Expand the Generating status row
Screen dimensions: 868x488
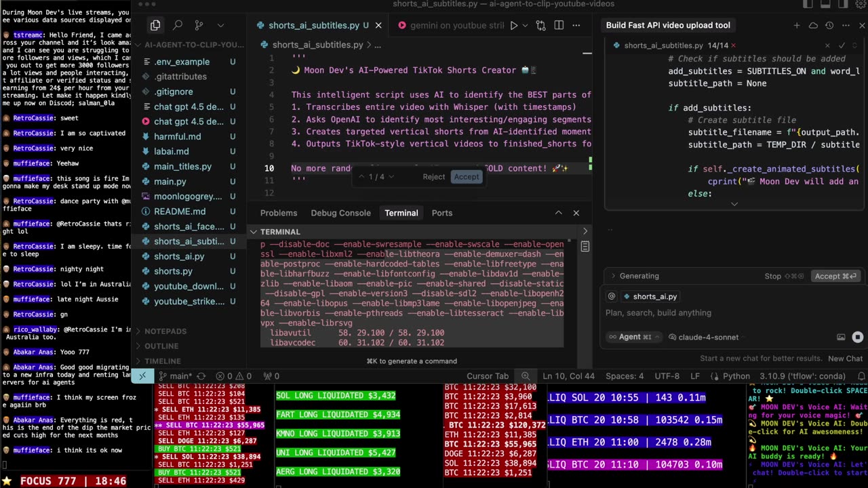(635, 276)
